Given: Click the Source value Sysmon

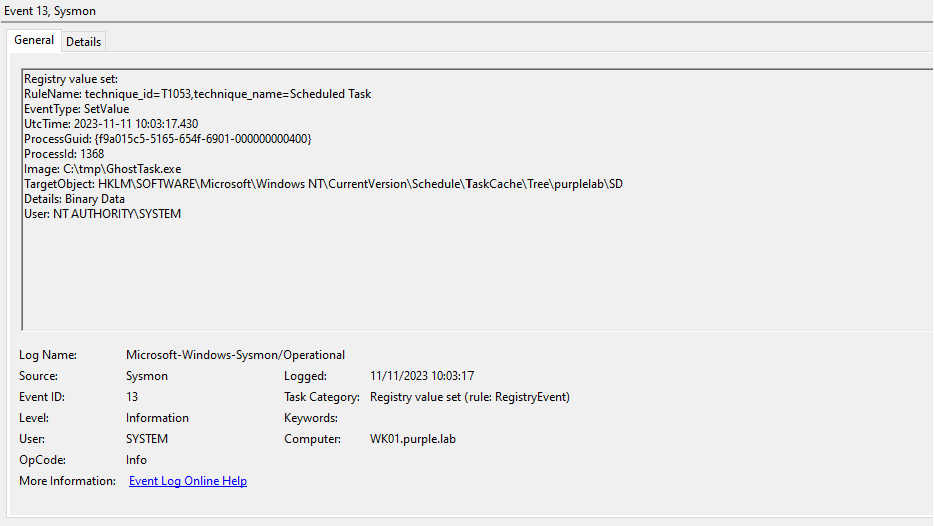Looking at the screenshot, I should (x=147, y=376).
